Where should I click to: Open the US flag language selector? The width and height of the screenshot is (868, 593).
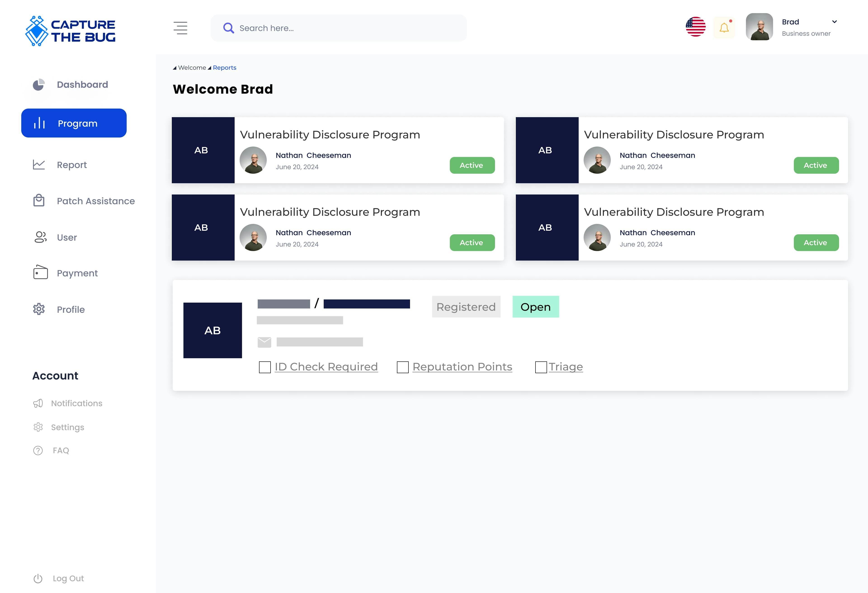(696, 27)
